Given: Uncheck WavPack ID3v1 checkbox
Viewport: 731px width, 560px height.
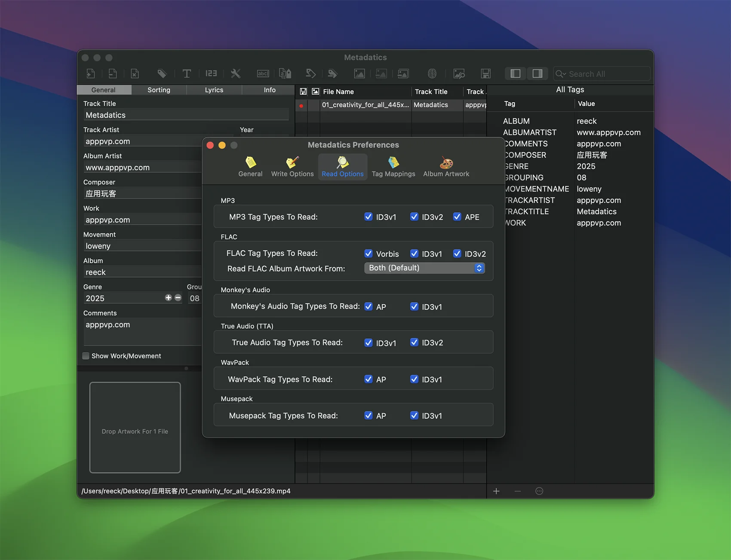Looking at the screenshot, I should [414, 379].
